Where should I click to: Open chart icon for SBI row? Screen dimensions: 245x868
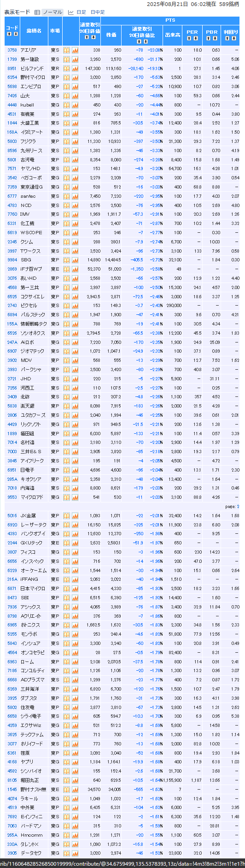coord(75,598)
